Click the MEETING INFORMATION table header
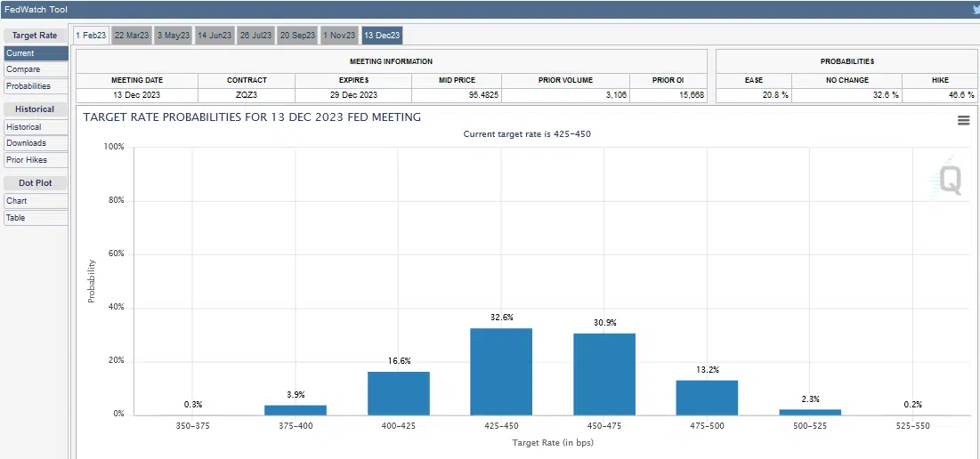The width and height of the screenshot is (980, 459). pyautogui.click(x=392, y=62)
